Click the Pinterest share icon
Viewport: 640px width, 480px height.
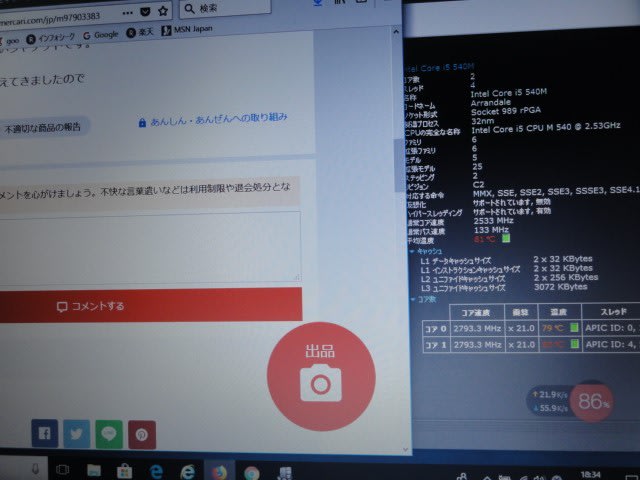coord(142,434)
